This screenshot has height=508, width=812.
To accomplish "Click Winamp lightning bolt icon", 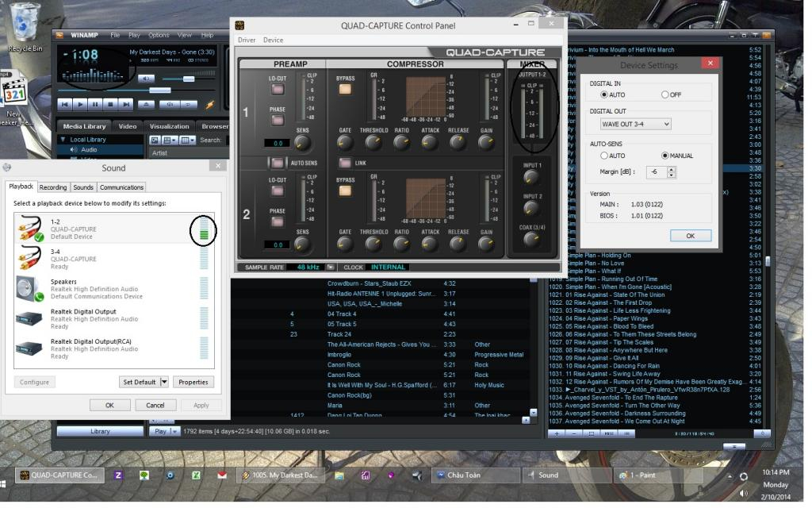I will click(209, 104).
